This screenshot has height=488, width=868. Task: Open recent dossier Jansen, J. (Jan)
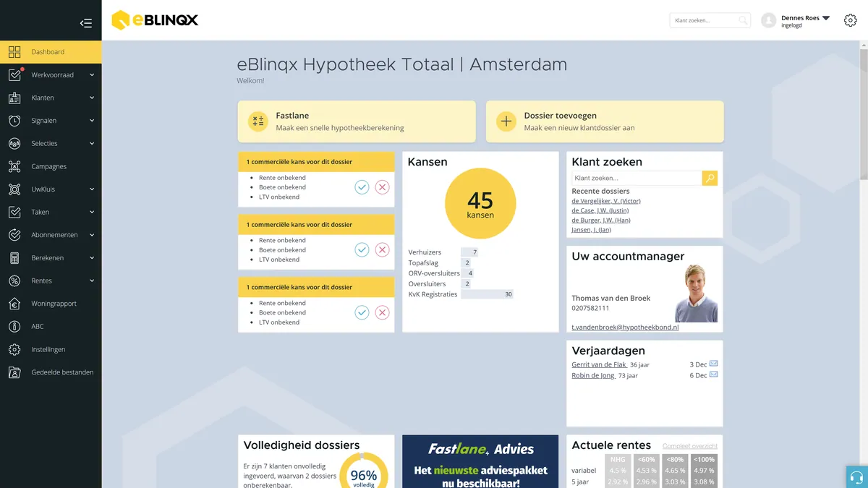pos(591,230)
